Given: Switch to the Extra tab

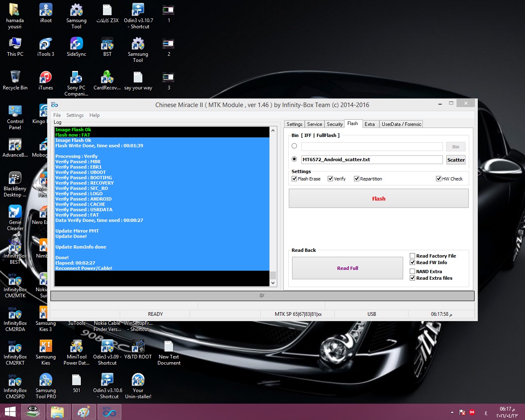Looking at the screenshot, I should [x=370, y=124].
